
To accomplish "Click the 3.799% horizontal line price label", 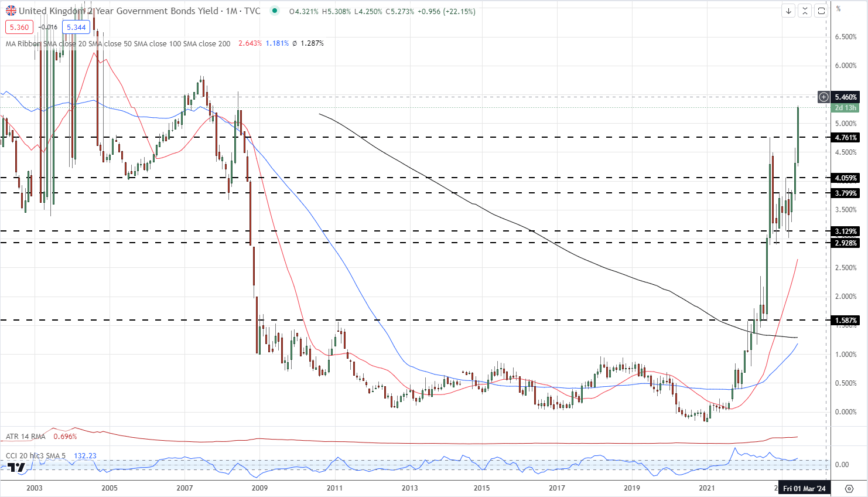I will click(846, 193).
